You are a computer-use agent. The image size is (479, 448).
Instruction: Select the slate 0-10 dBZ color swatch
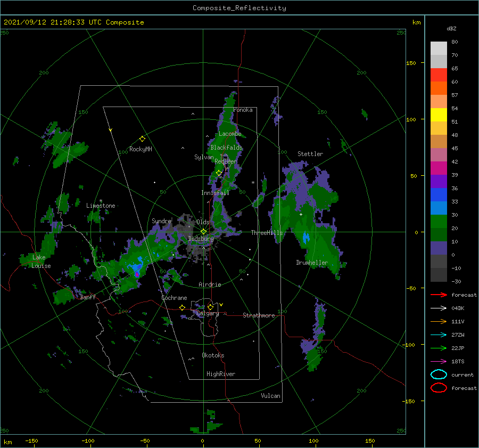click(439, 248)
